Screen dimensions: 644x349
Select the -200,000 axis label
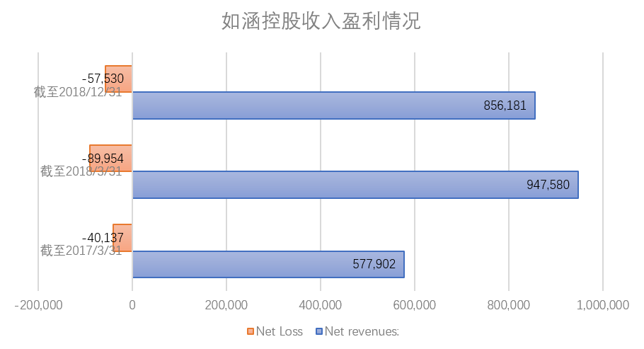pyautogui.click(x=39, y=305)
